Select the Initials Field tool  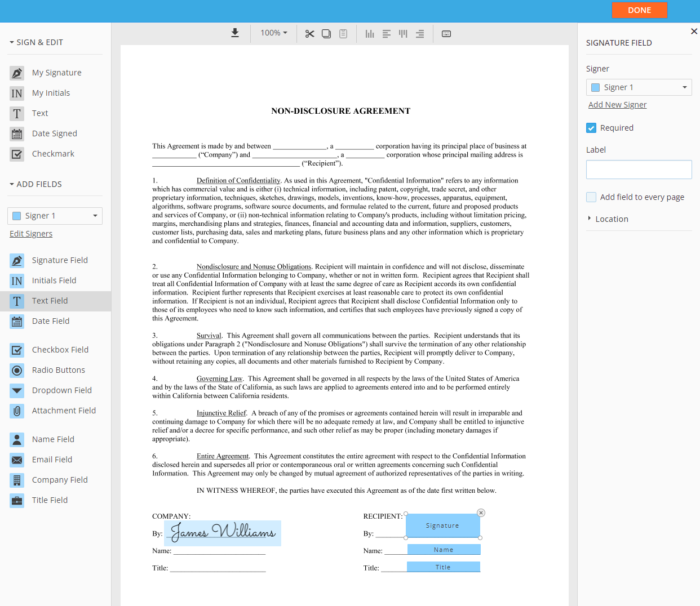54,280
